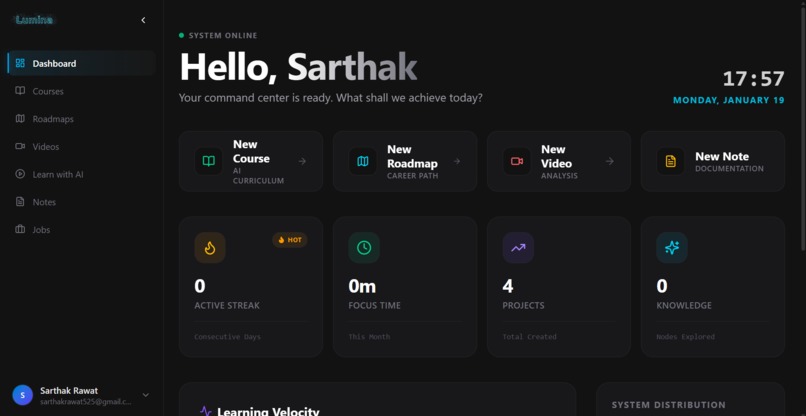The width and height of the screenshot is (806, 416).
Task: Click the Dashboard grid icon in sidebar
Action: (20, 63)
